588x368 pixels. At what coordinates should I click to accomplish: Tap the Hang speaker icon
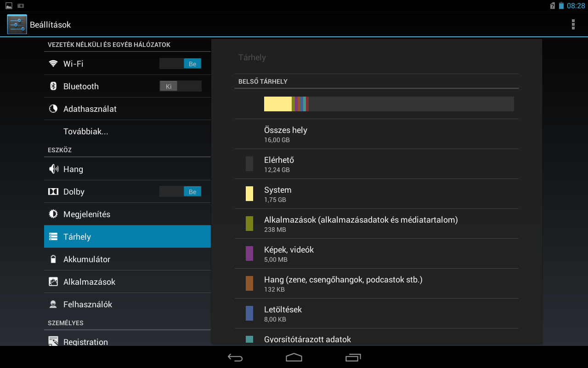click(x=53, y=169)
